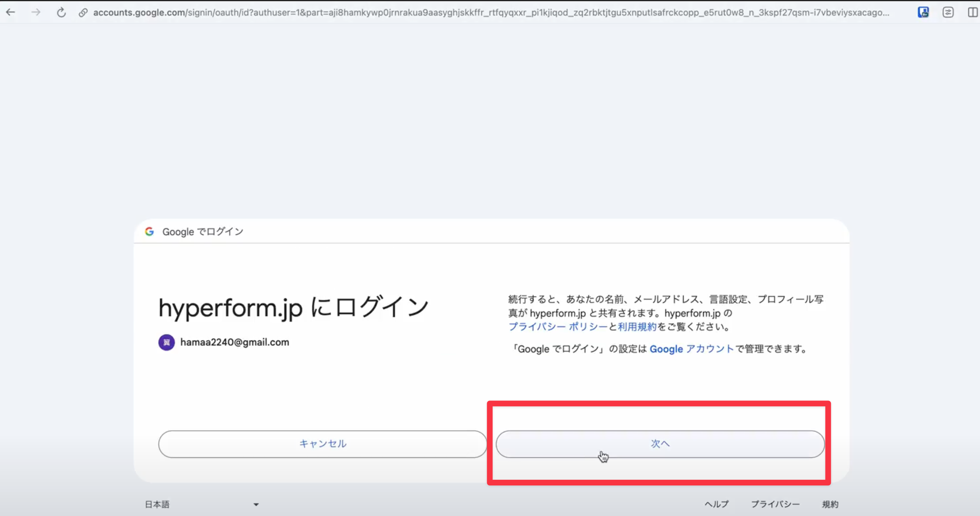Click the browser forward arrow
Screen dimensions: 980x516
click(x=36, y=12)
